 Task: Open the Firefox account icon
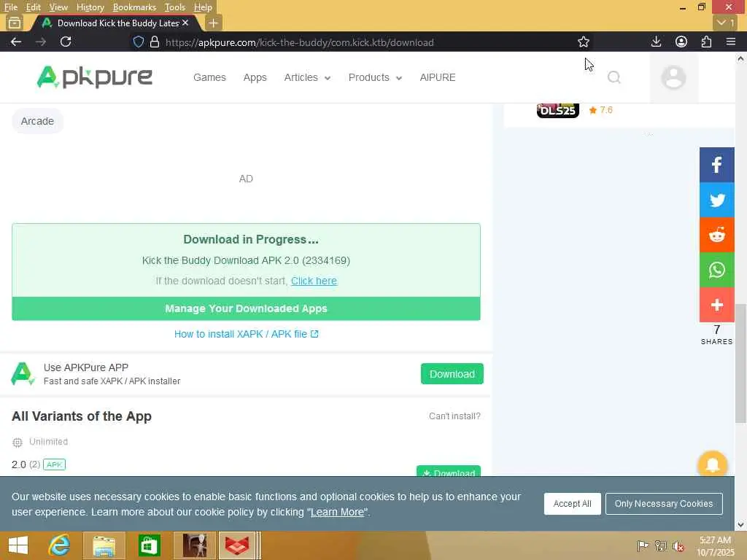[681, 42]
